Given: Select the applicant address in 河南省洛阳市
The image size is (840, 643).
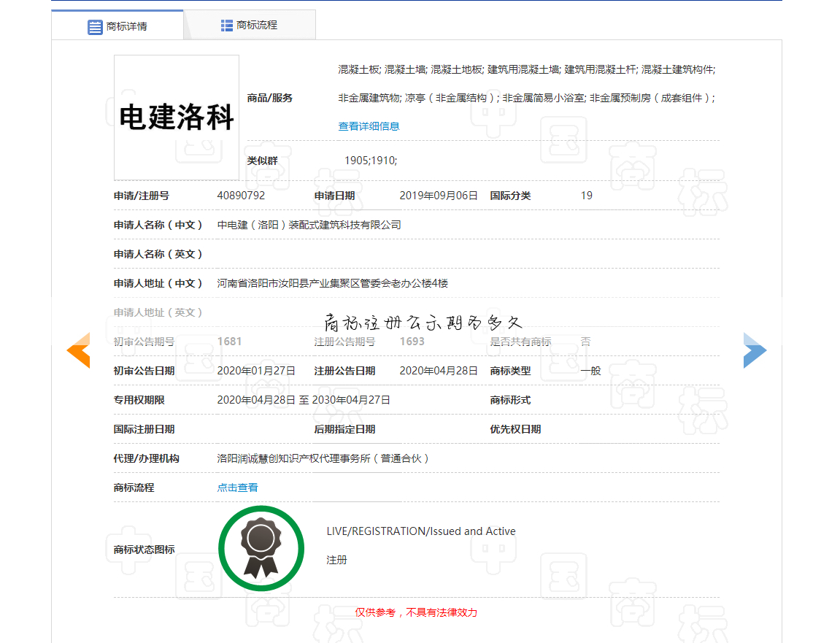Looking at the screenshot, I should click(x=332, y=283).
